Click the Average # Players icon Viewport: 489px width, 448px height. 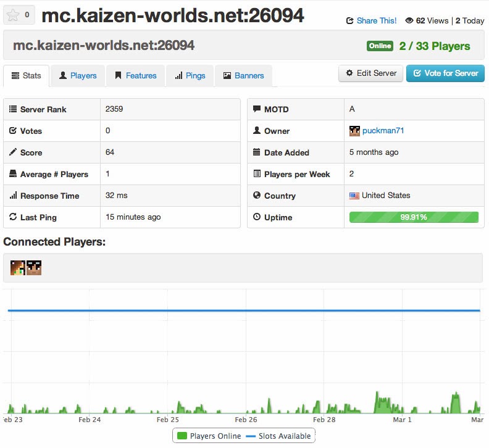pos(13,173)
